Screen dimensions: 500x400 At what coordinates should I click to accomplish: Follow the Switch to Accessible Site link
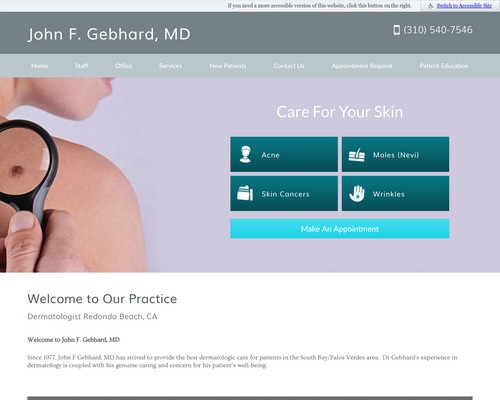pyautogui.click(x=464, y=6)
